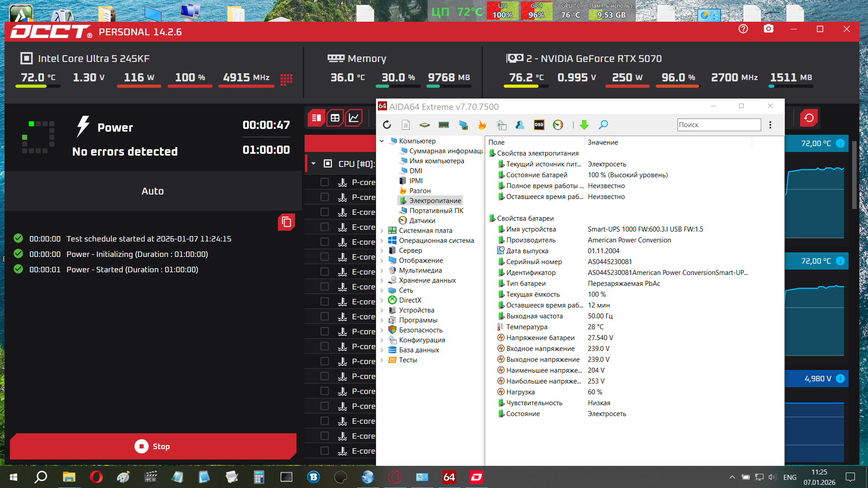This screenshot has height=488, width=868.
Task: Expand the Системная плата node
Action: pyautogui.click(x=382, y=231)
